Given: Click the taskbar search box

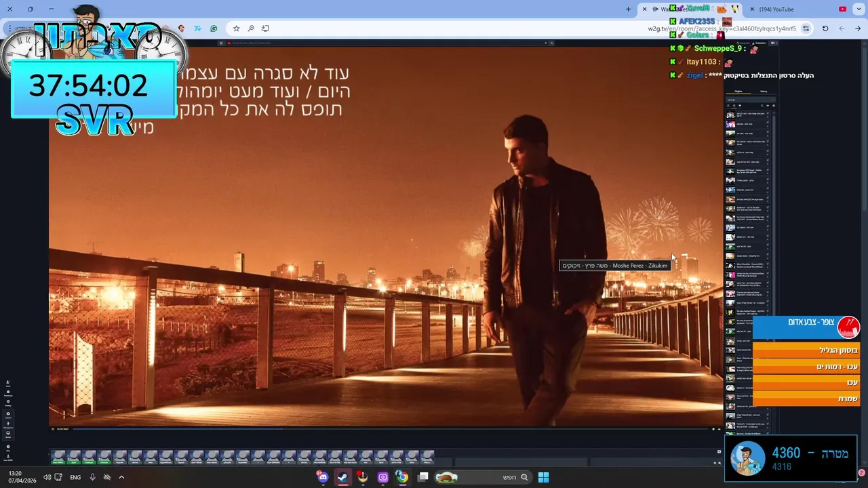Looking at the screenshot, I should click(x=485, y=477).
